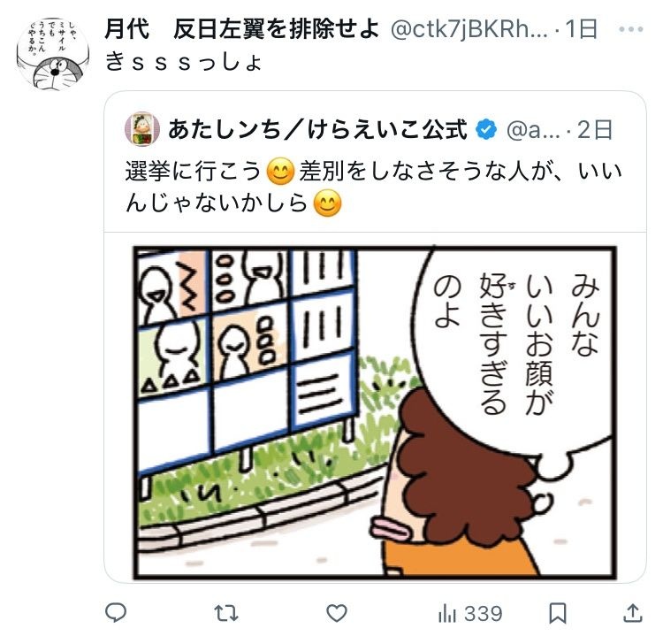Screen dimensions: 663x644
Task: Open the @ctk7jBKRh... handle link
Action: (469, 29)
